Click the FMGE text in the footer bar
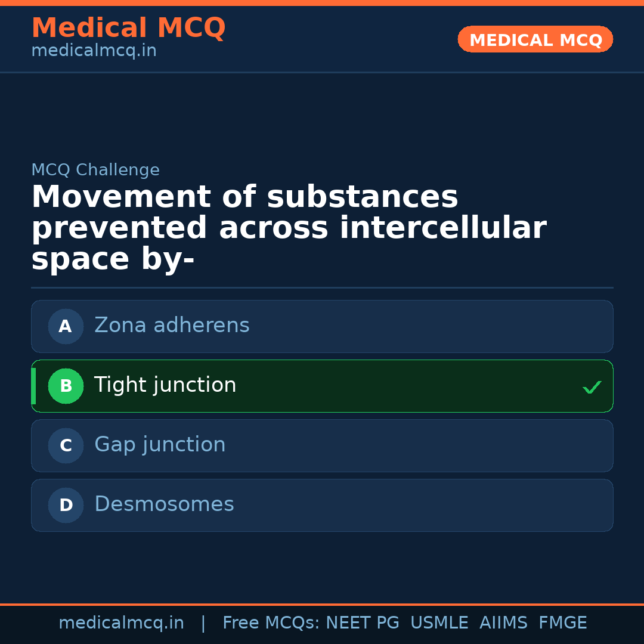This screenshot has height=644, width=644. [562, 622]
